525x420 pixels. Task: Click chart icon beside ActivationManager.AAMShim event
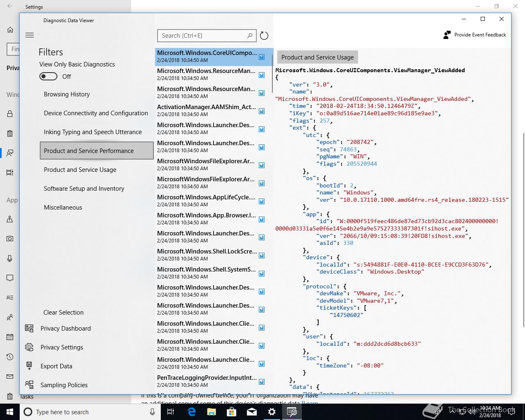(262, 111)
